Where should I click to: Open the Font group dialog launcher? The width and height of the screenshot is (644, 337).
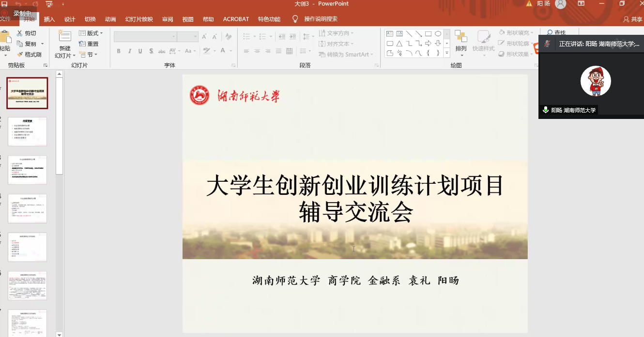click(x=235, y=65)
